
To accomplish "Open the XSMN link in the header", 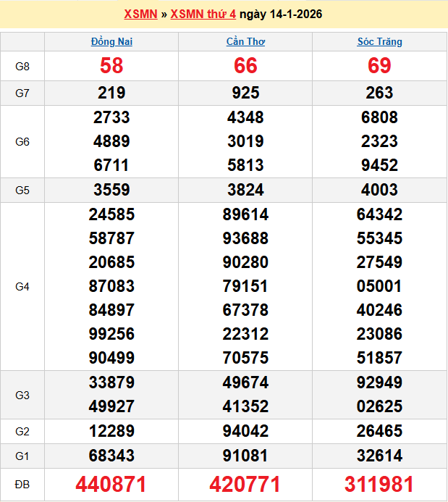I will [140, 14].
